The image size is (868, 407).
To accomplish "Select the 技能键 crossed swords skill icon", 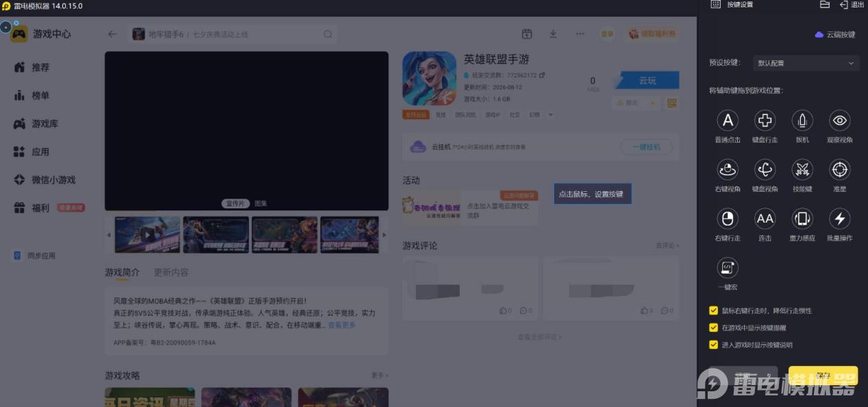I will tap(802, 169).
